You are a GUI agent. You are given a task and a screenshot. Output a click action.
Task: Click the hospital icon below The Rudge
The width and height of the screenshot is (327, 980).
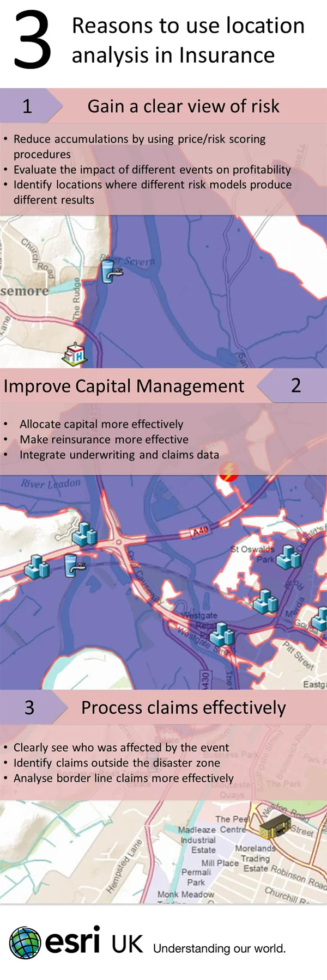coord(75,354)
